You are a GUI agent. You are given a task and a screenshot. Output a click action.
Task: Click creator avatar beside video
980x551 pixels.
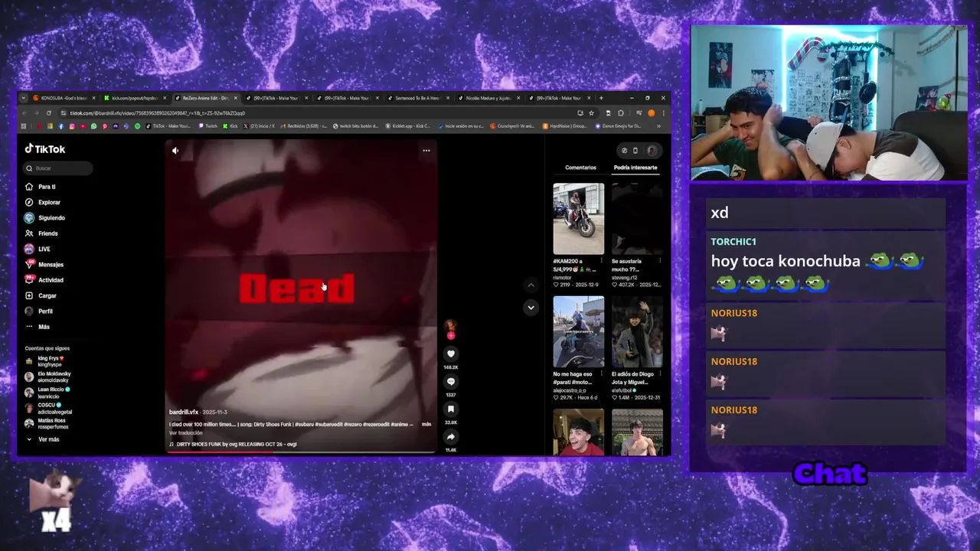(x=451, y=327)
